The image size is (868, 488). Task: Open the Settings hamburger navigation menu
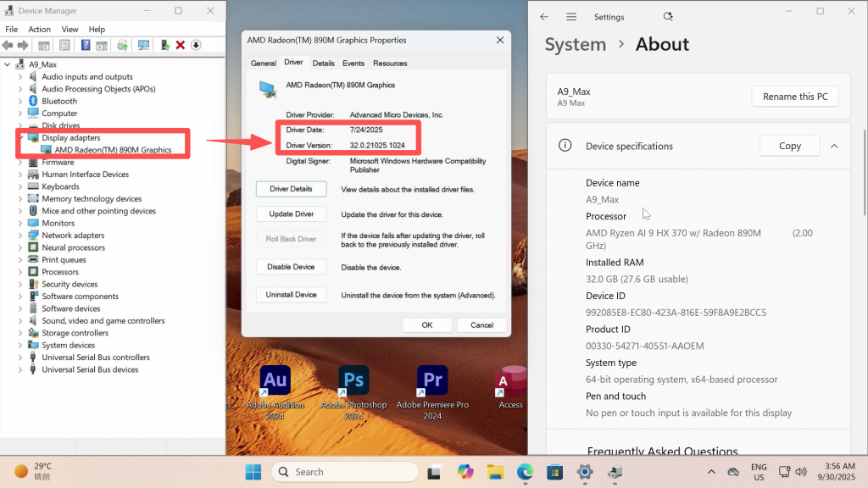[571, 17]
